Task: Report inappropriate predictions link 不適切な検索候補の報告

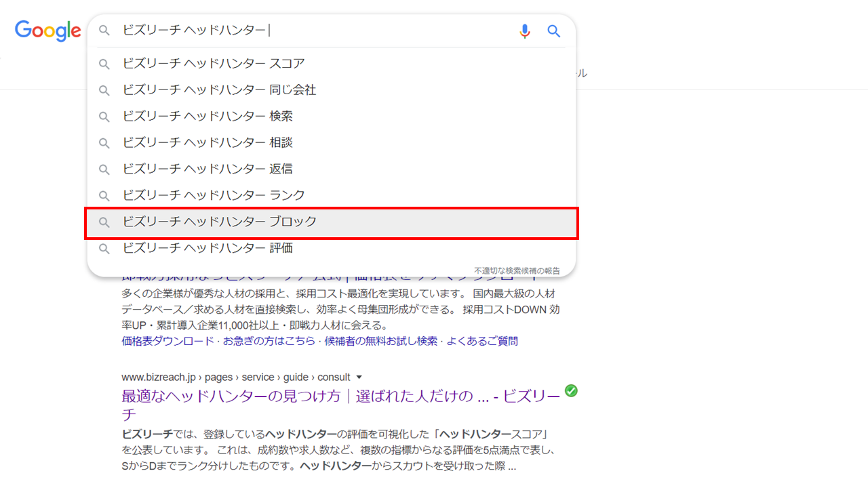Action: coord(517,270)
